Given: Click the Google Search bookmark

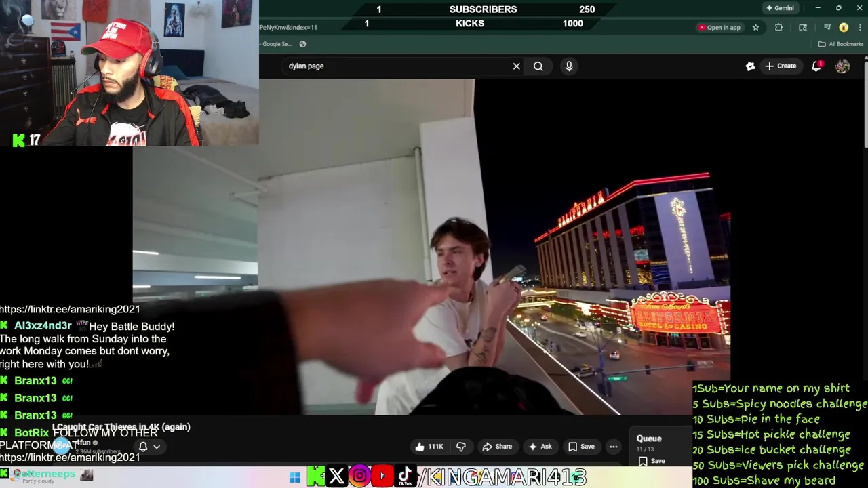Looking at the screenshot, I should click(x=277, y=44).
